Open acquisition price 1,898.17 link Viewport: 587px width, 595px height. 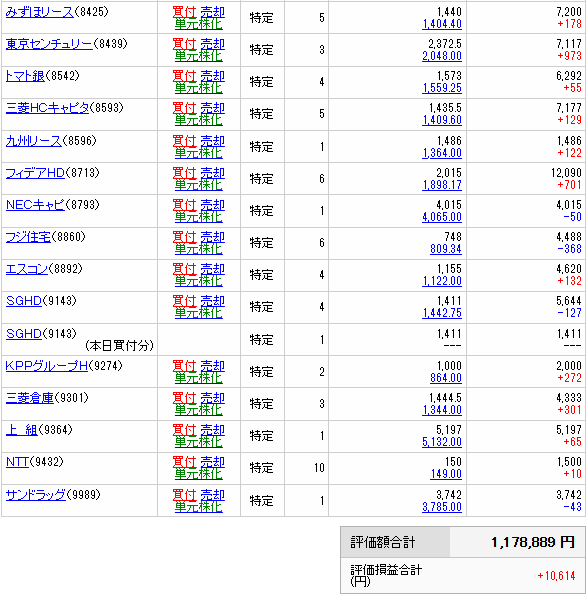442,185
